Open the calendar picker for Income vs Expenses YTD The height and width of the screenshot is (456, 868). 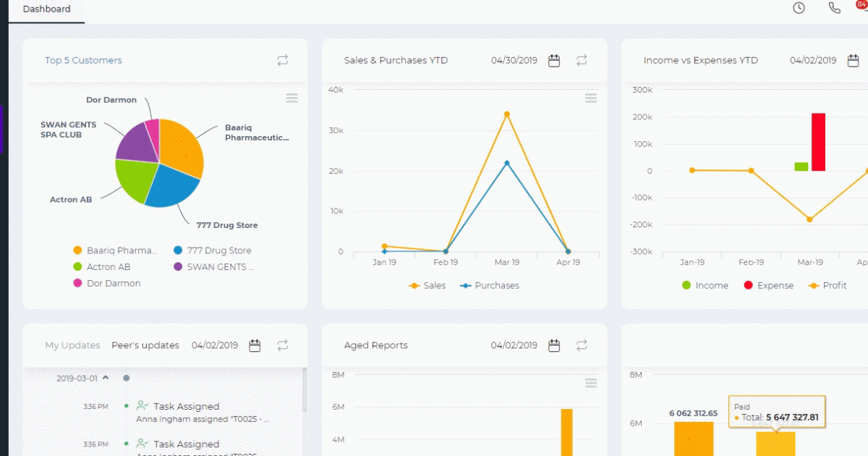[854, 61]
